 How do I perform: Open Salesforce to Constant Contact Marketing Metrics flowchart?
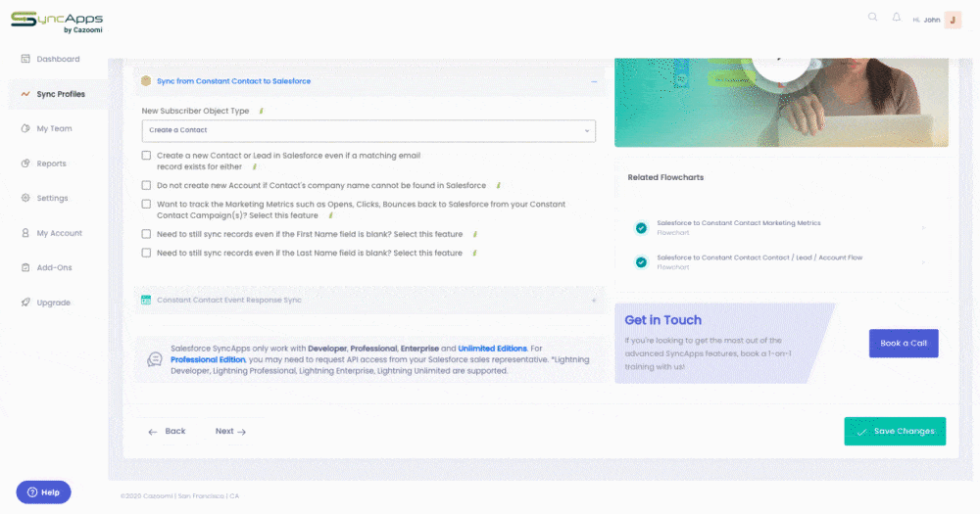pyautogui.click(x=739, y=223)
